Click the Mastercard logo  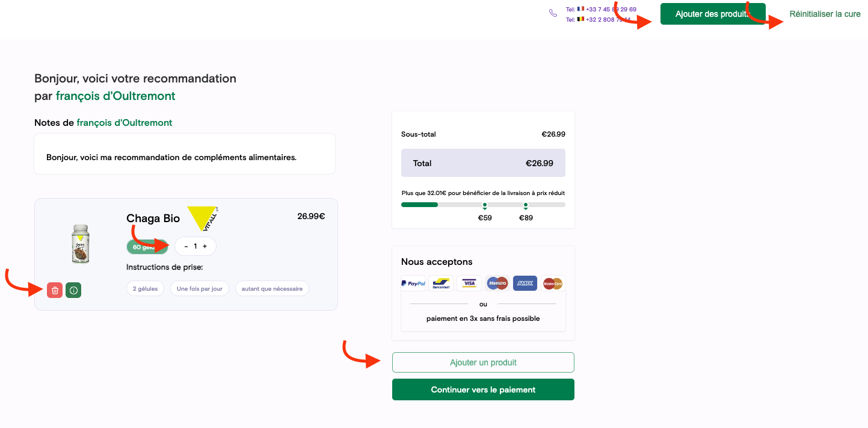pos(553,283)
